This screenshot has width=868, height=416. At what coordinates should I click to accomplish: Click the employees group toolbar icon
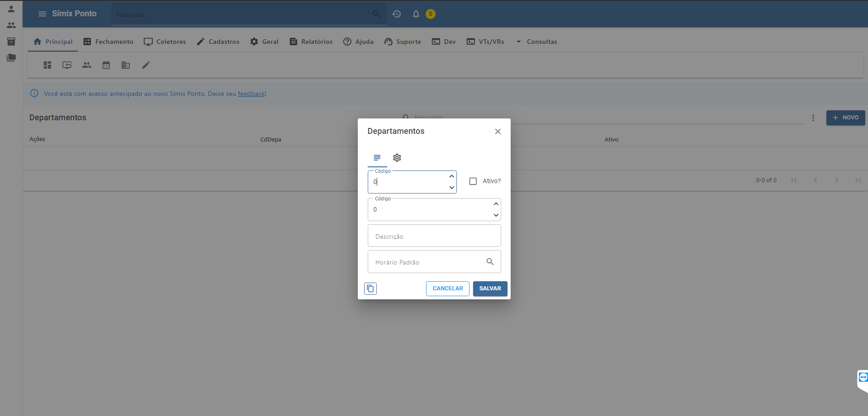pyautogui.click(x=87, y=65)
